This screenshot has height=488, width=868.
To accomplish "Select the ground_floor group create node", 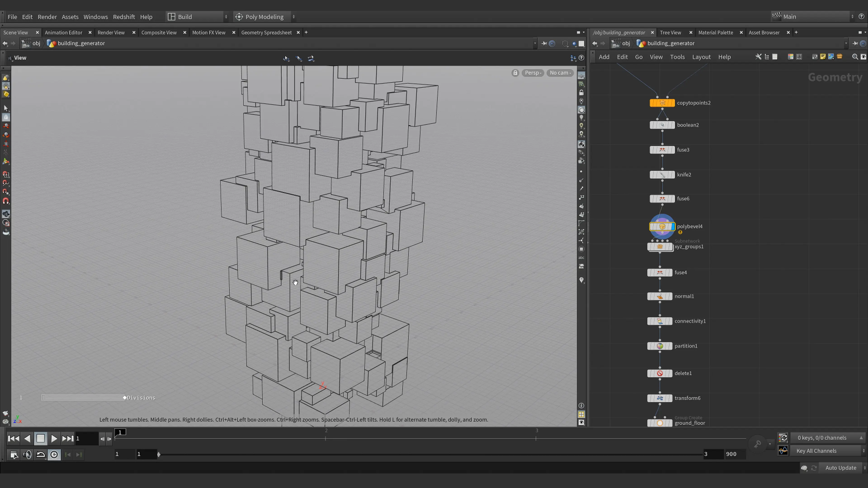I will (x=660, y=423).
